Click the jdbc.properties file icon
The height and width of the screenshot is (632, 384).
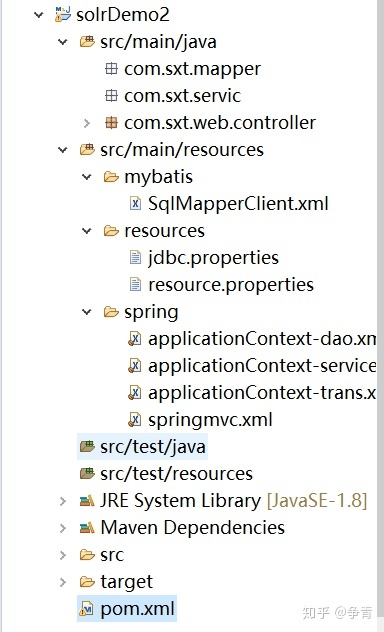135,257
